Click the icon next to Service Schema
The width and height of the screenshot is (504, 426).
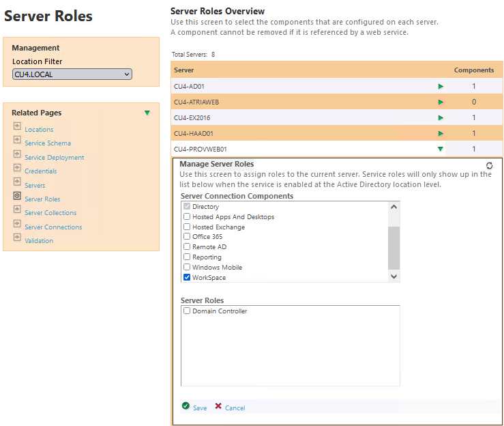click(17, 140)
